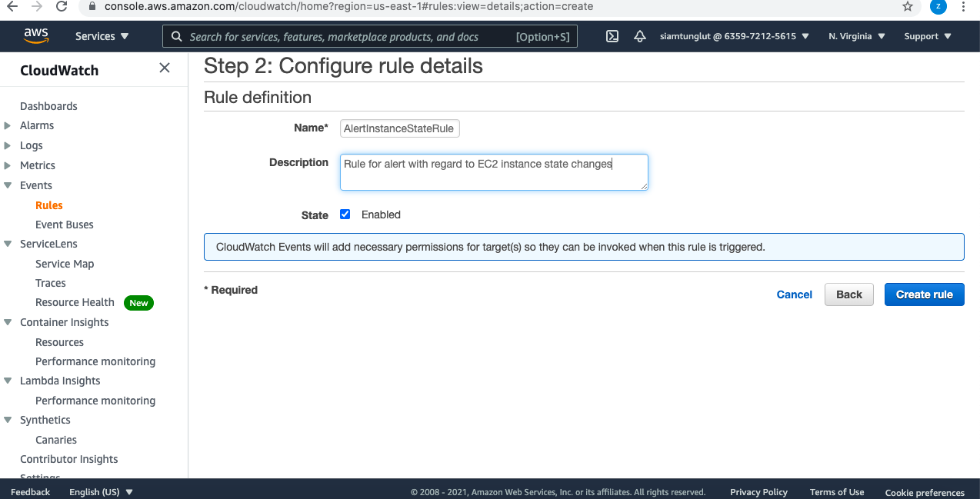
Task: Open the English (US) language selector
Action: point(101,492)
